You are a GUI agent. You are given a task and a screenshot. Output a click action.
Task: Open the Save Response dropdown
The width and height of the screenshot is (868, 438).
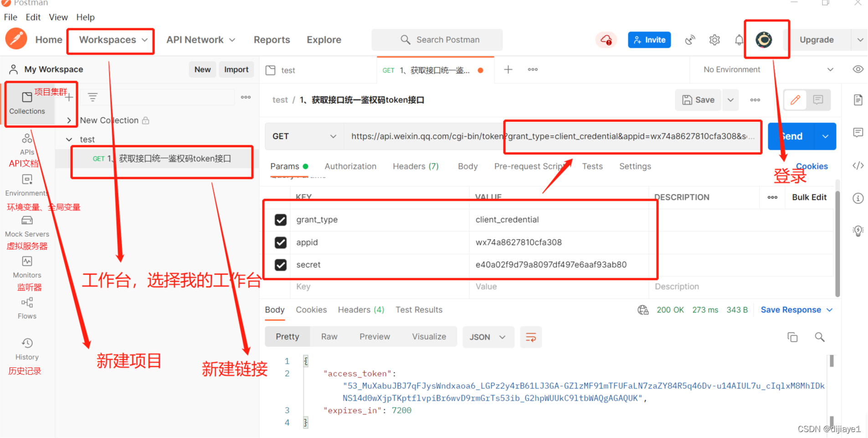796,310
